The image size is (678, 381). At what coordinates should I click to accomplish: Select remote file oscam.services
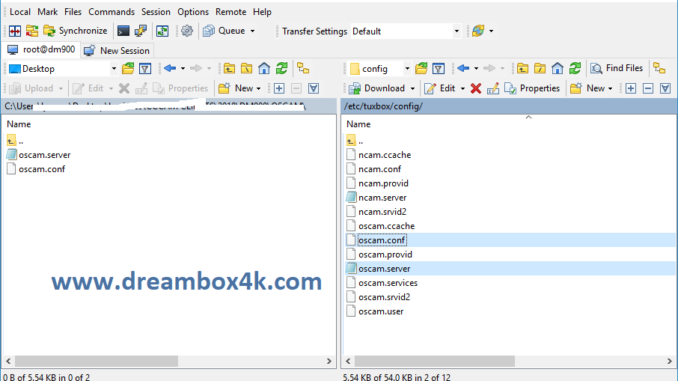[388, 283]
